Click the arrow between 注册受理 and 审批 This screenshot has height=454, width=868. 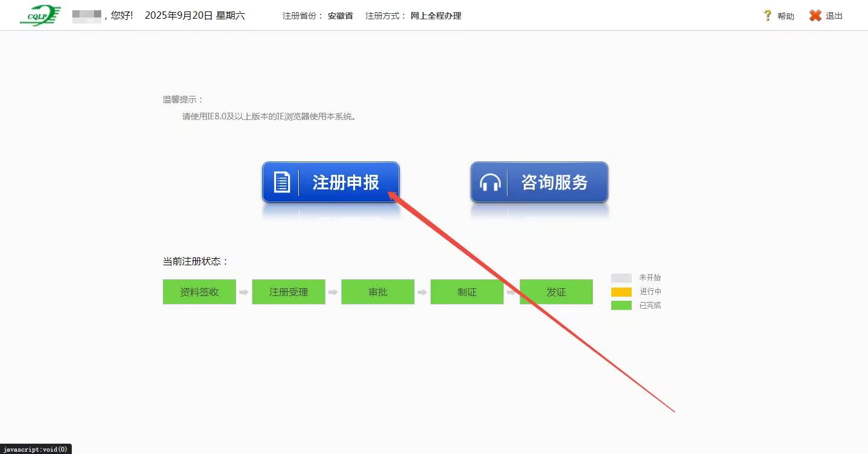tap(333, 292)
